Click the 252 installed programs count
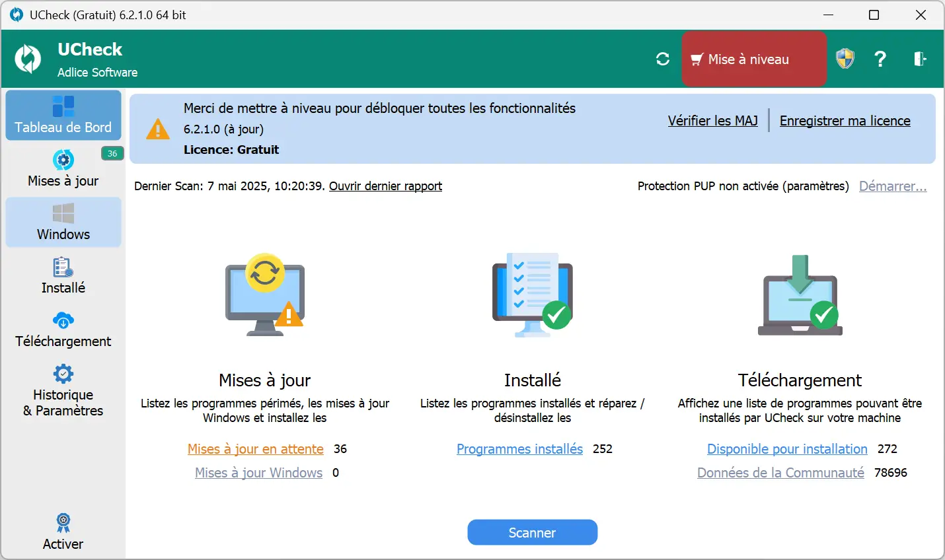945x560 pixels. click(603, 449)
